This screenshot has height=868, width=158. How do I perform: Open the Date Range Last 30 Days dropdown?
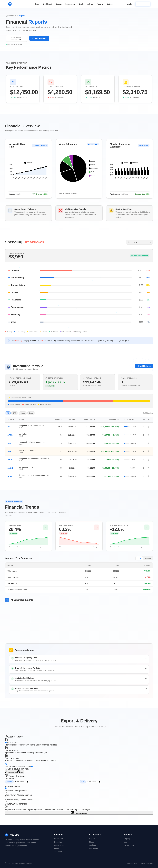click(17, 38)
